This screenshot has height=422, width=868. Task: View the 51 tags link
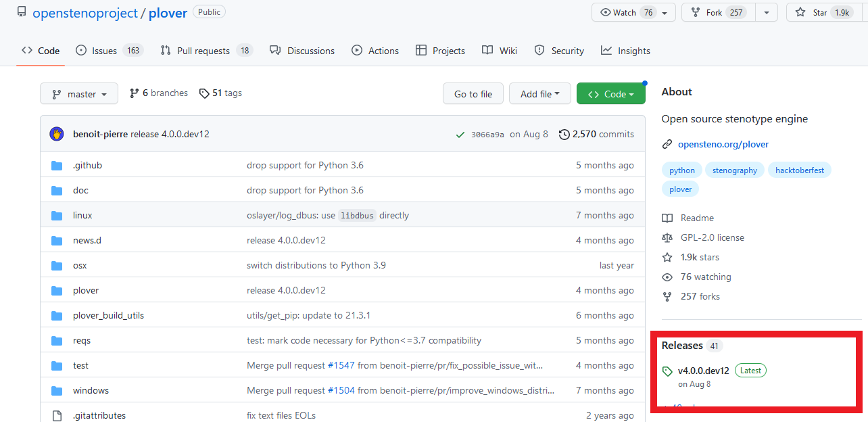click(x=220, y=93)
